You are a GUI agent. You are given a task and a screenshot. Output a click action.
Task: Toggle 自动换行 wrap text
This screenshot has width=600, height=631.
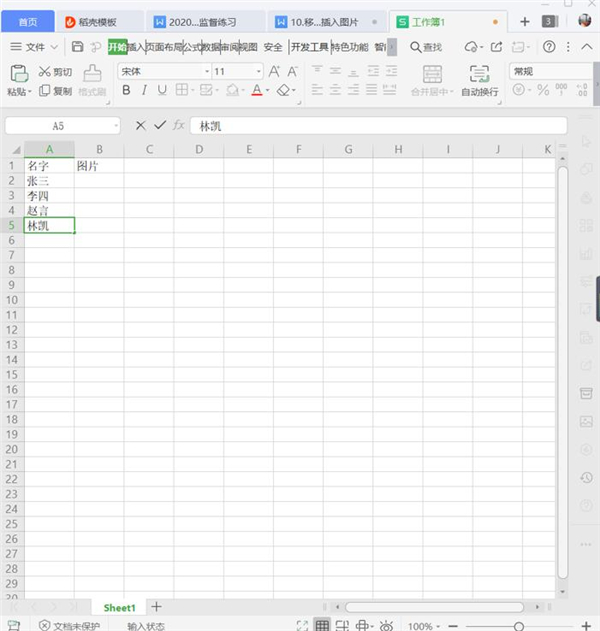click(479, 74)
